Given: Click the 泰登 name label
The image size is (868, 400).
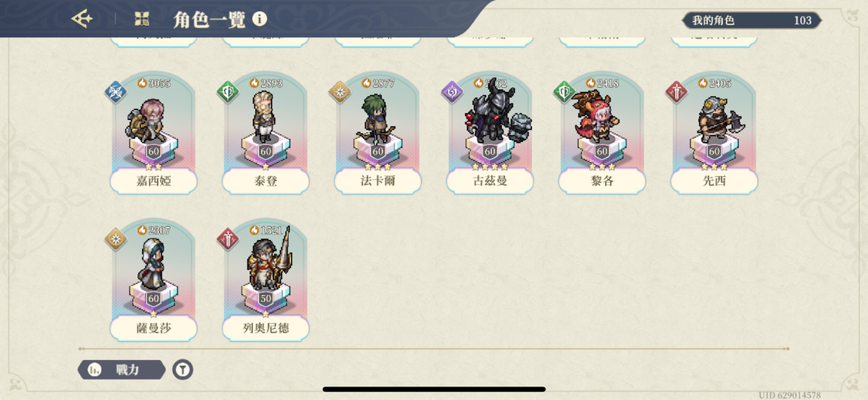Looking at the screenshot, I should pos(266,181).
